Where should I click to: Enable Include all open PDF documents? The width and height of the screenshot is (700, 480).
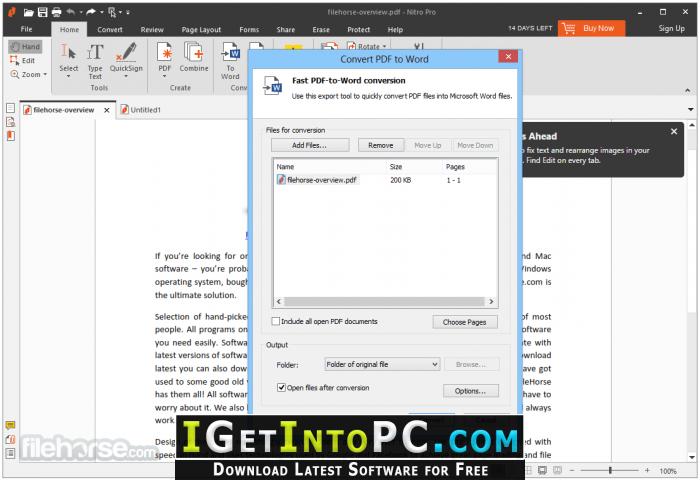(x=276, y=321)
